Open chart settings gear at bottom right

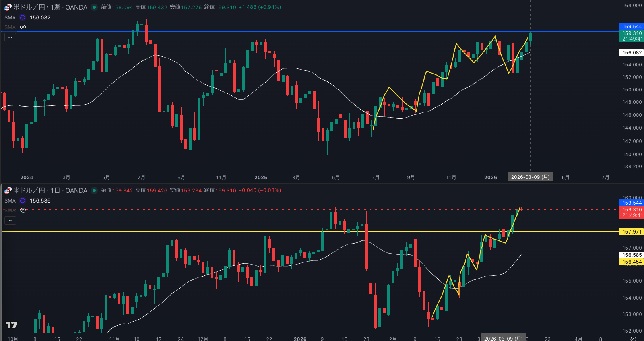[x=633, y=339]
